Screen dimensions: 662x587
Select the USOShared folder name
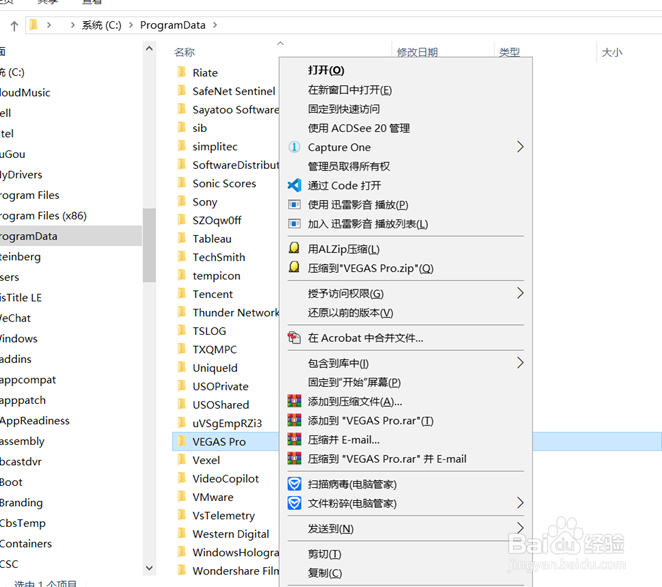(221, 405)
